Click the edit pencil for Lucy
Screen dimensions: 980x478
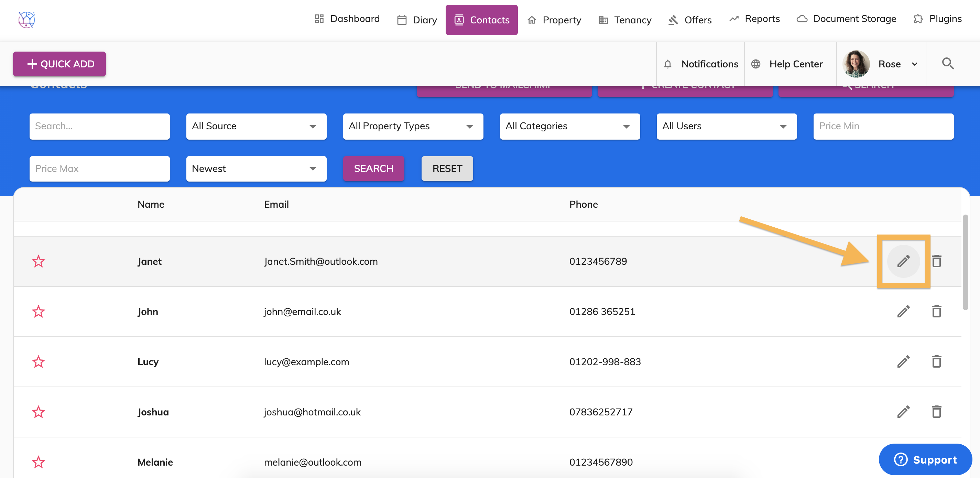[903, 361]
